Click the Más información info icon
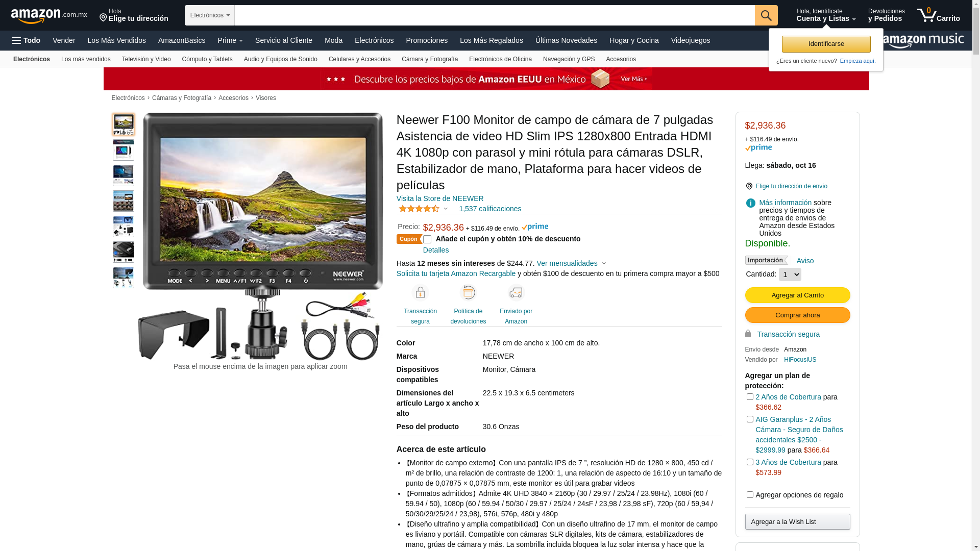Image resolution: width=980 pixels, height=551 pixels. 750,203
